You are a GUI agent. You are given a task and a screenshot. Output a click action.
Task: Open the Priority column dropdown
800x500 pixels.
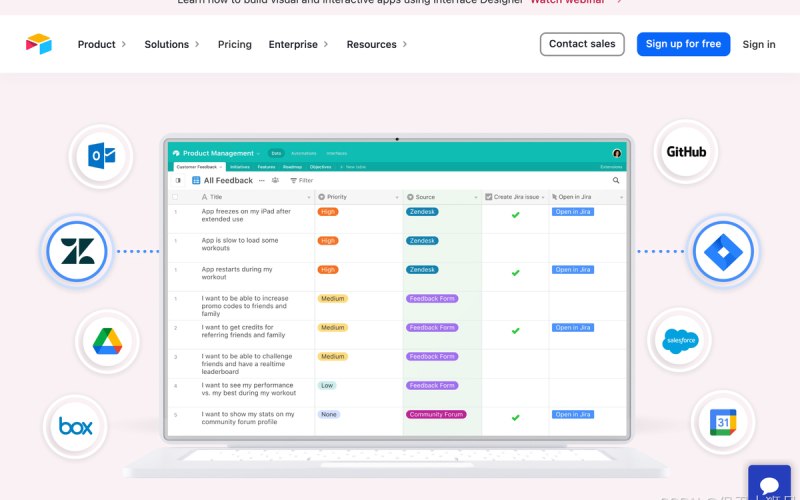click(397, 197)
